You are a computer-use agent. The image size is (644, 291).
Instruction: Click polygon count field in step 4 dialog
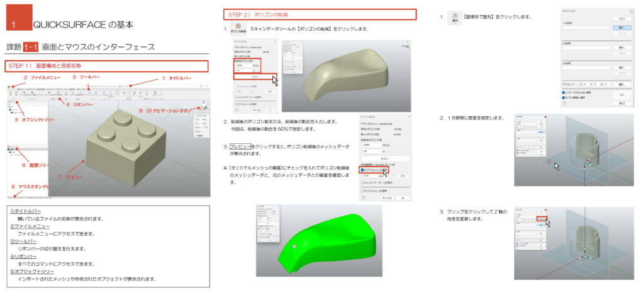point(372,145)
